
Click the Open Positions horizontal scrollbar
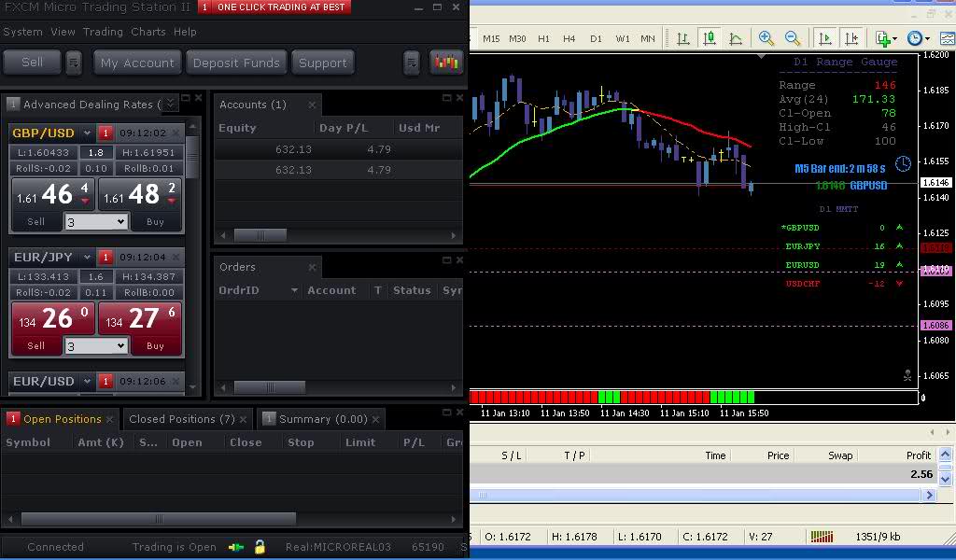click(x=159, y=518)
